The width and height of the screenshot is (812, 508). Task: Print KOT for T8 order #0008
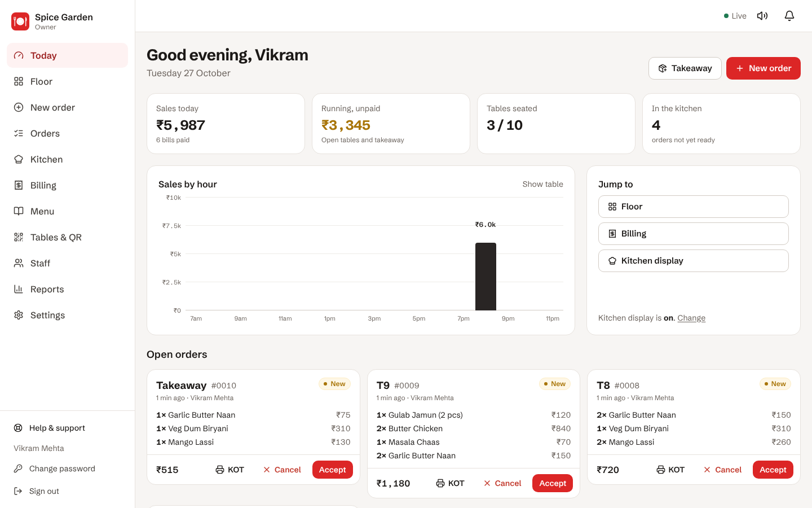670,470
